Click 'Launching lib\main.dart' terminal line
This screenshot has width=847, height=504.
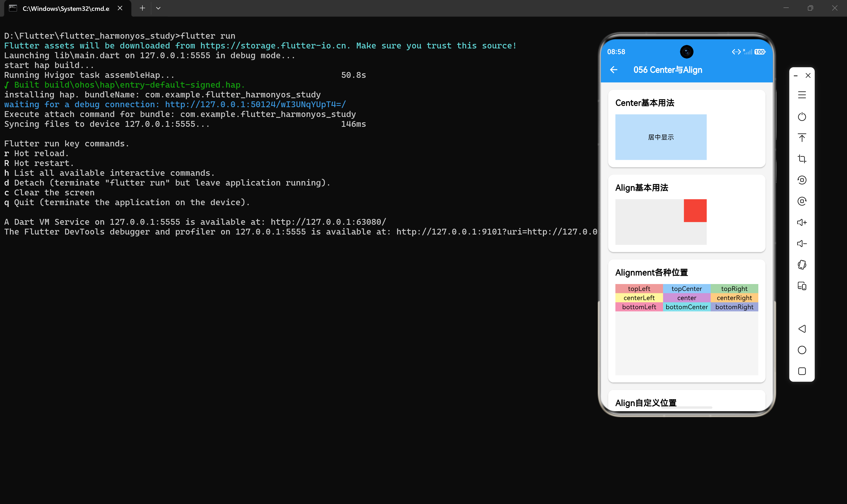[150, 56]
